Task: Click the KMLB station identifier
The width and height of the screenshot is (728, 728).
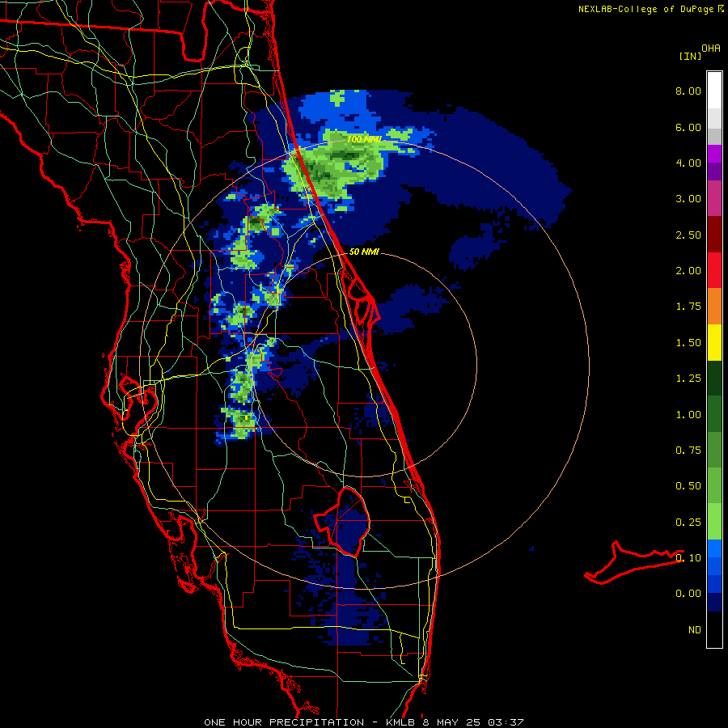Action: tap(402, 722)
